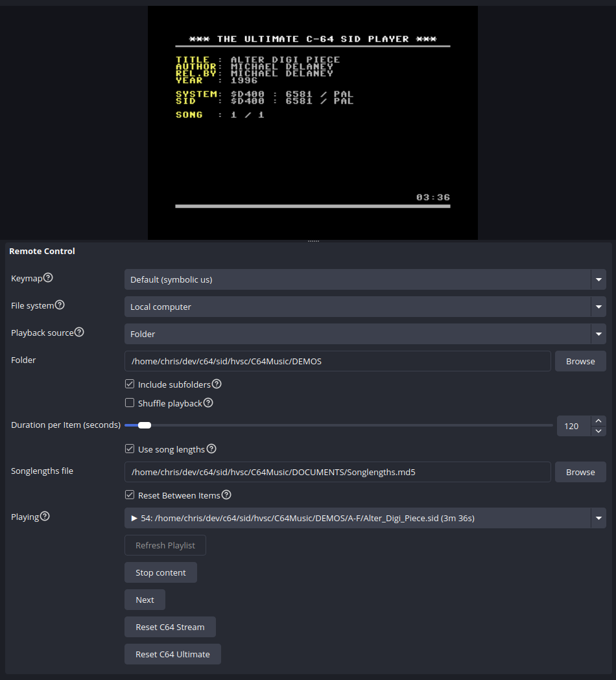Show help for Reset Between Items
This screenshot has width=616, height=680.
(226, 495)
